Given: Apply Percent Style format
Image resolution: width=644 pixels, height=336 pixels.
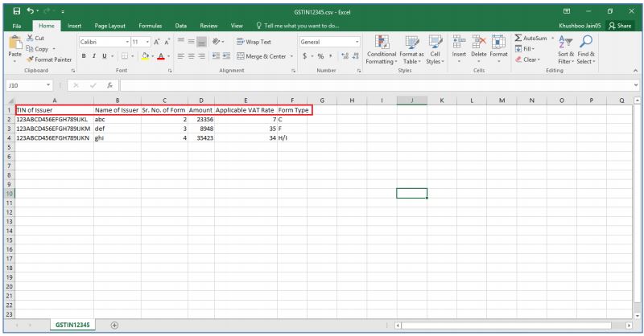Looking at the screenshot, I should pyautogui.click(x=320, y=55).
